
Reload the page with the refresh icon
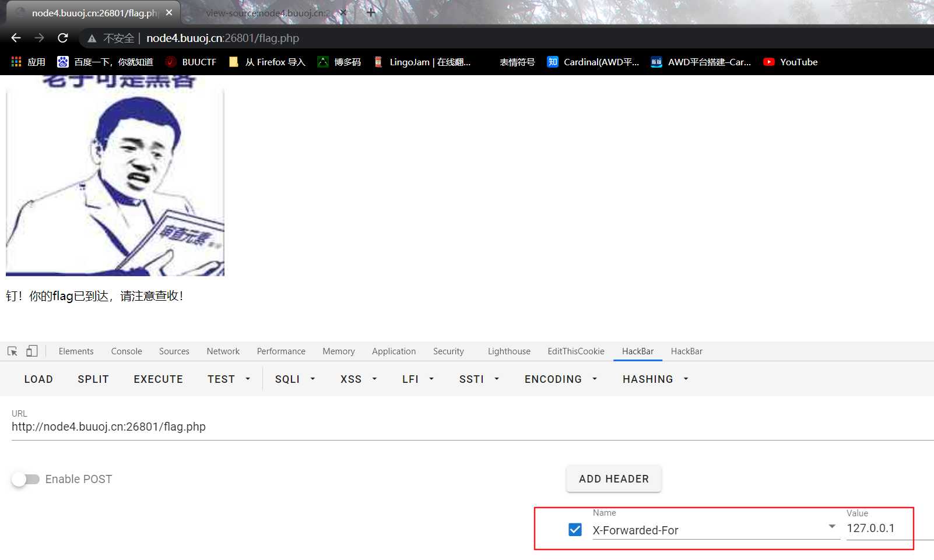63,38
